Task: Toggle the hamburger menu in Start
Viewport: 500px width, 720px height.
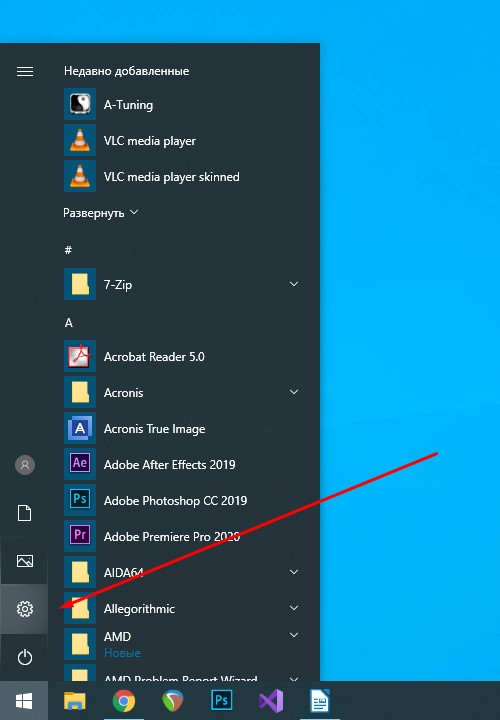Action: pos(25,72)
